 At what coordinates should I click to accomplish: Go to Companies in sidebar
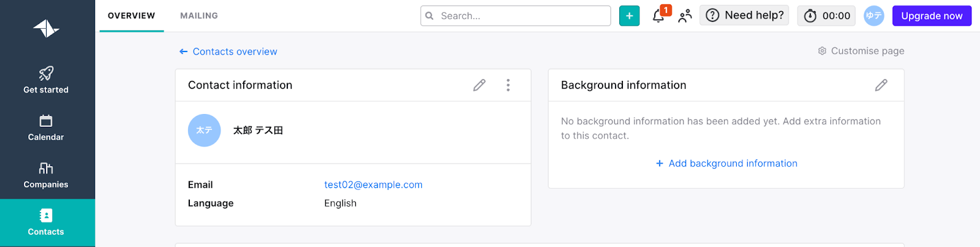[x=46, y=175]
